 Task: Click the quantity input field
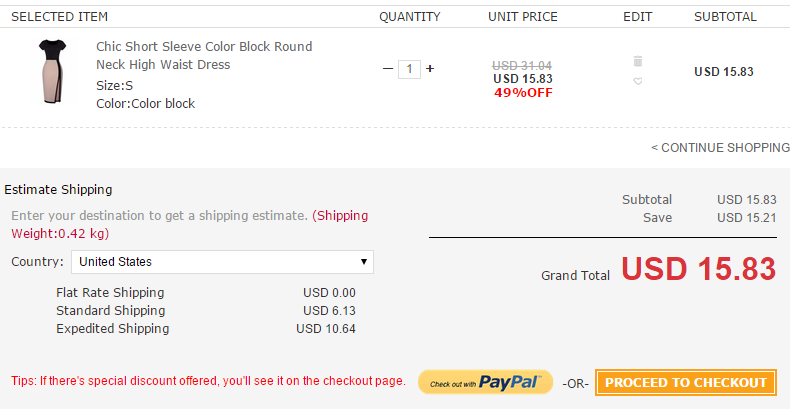(409, 69)
